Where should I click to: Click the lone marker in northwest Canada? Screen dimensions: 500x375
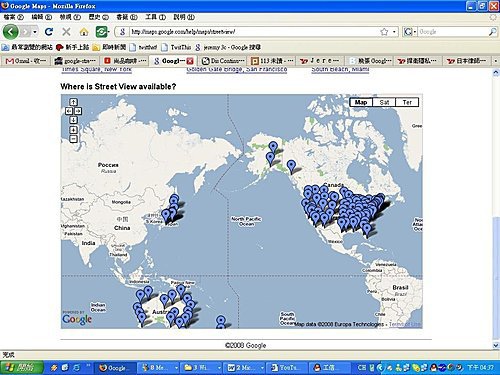291,166
